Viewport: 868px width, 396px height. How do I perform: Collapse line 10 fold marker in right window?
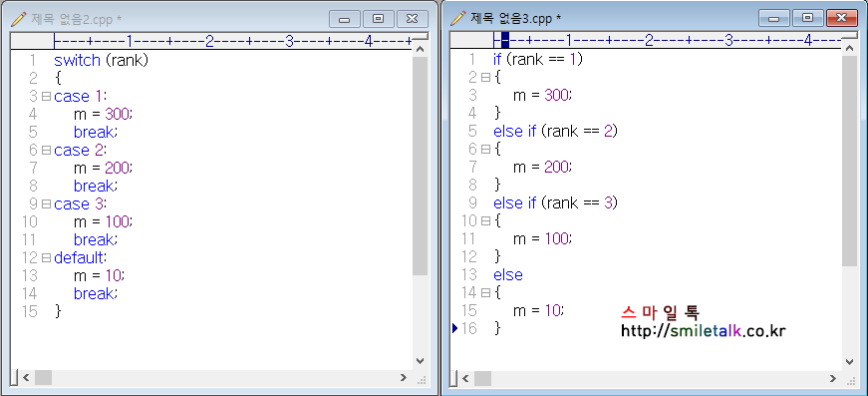coord(485,221)
